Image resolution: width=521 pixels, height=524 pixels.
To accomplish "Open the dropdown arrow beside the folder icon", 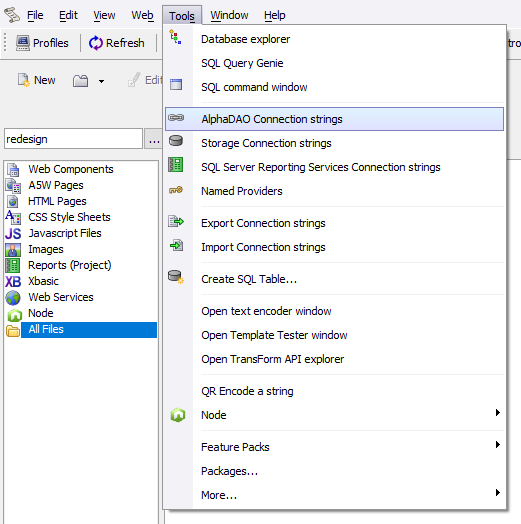I will click(x=101, y=81).
